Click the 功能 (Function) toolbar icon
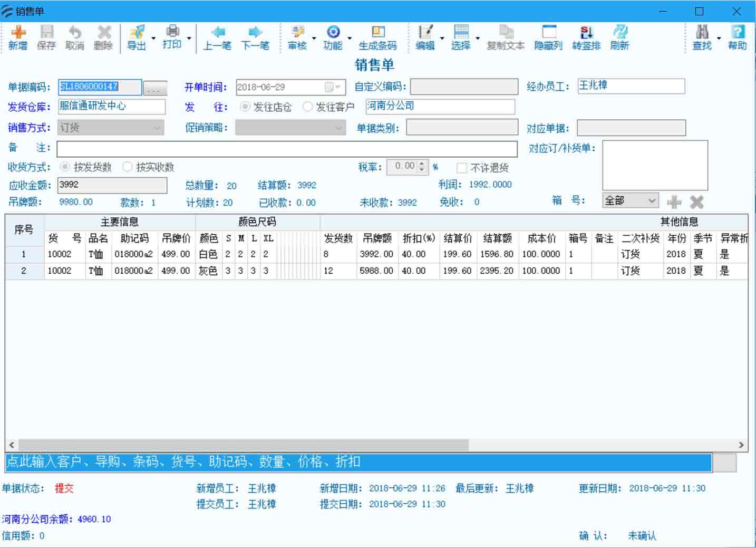This screenshot has width=756, height=548. 333,37
